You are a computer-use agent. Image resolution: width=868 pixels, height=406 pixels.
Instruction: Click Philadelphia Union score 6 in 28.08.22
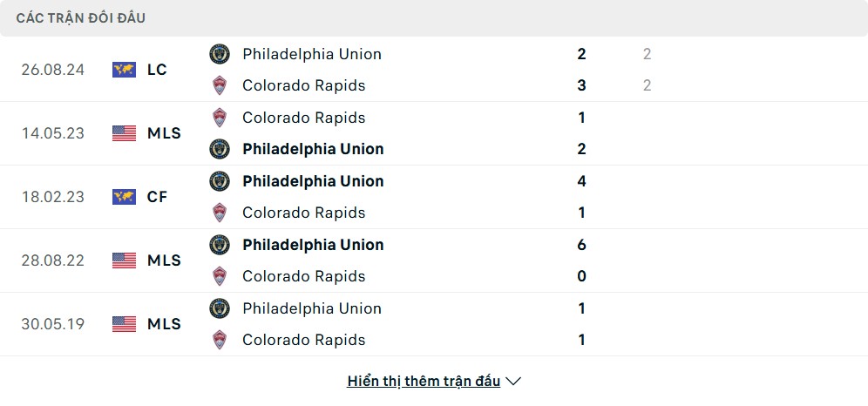click(581, 245)
